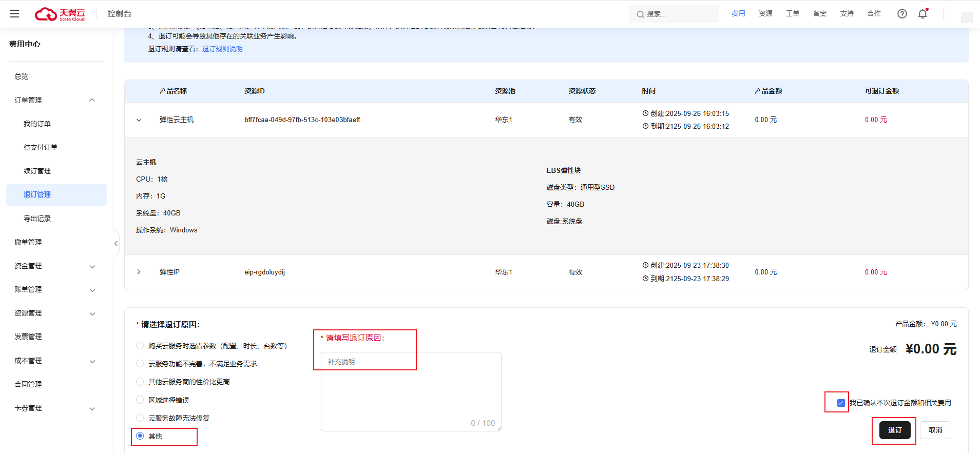Open the 退订规则说明 link
This screenshot has width=980, height=454.
(222, 49)
